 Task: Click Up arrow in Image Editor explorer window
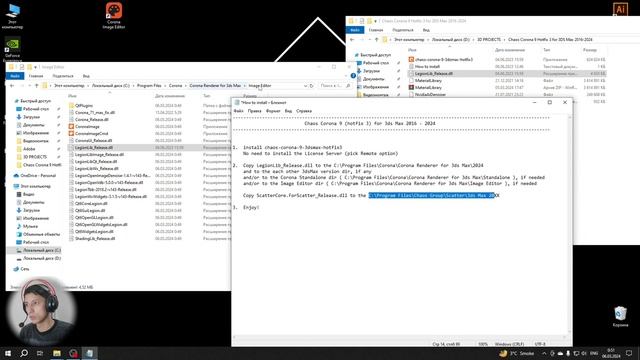pos(36,86)
